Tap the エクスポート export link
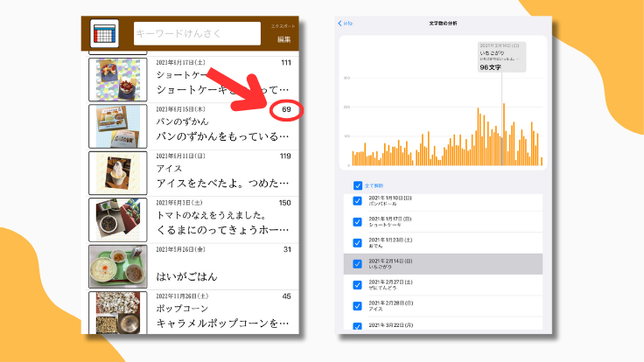The height and width of the screenshot is (362, 644). (x=282, y=28)
